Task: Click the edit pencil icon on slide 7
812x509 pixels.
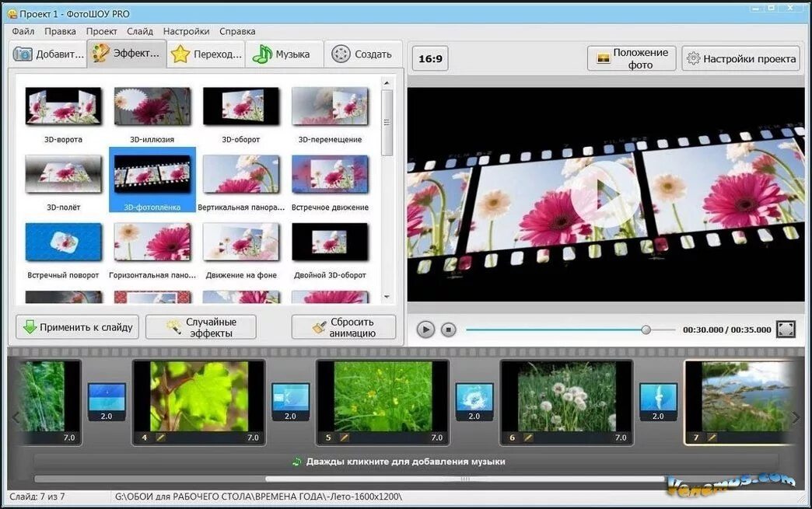Action: coord(712,438)
